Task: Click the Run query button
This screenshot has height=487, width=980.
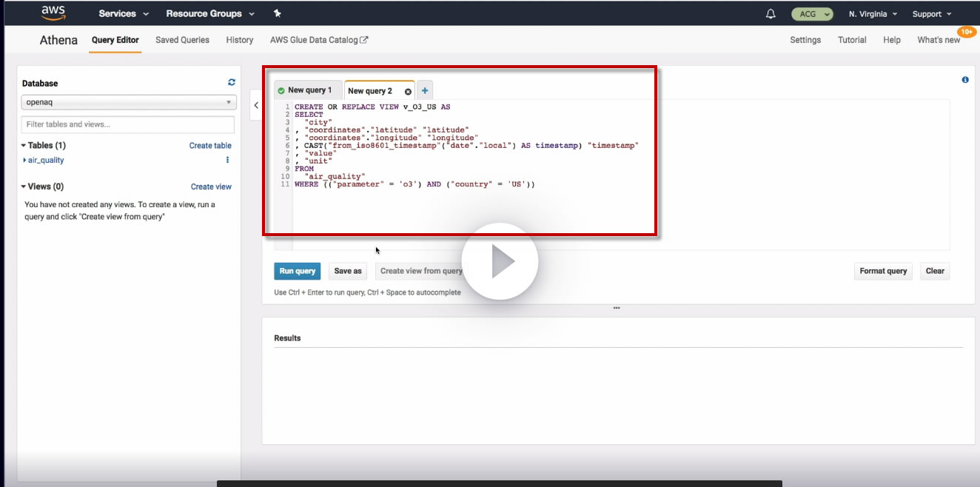Action: pos(297,271)
